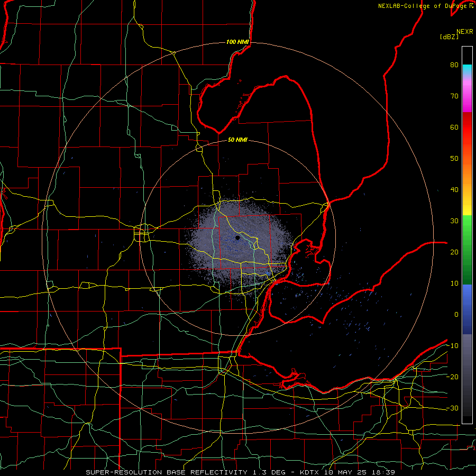The width and height of the screenshot is (476, 476).
Task: Click the KDTX 10 MAY 25 18:39 timestamp
Action: pyautogui.click(x=347, y=472)
